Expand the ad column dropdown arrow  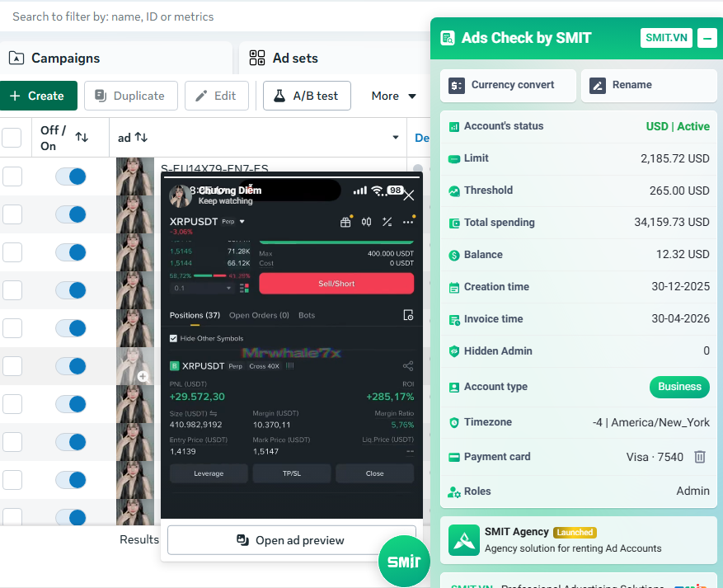tap(395, 138)
